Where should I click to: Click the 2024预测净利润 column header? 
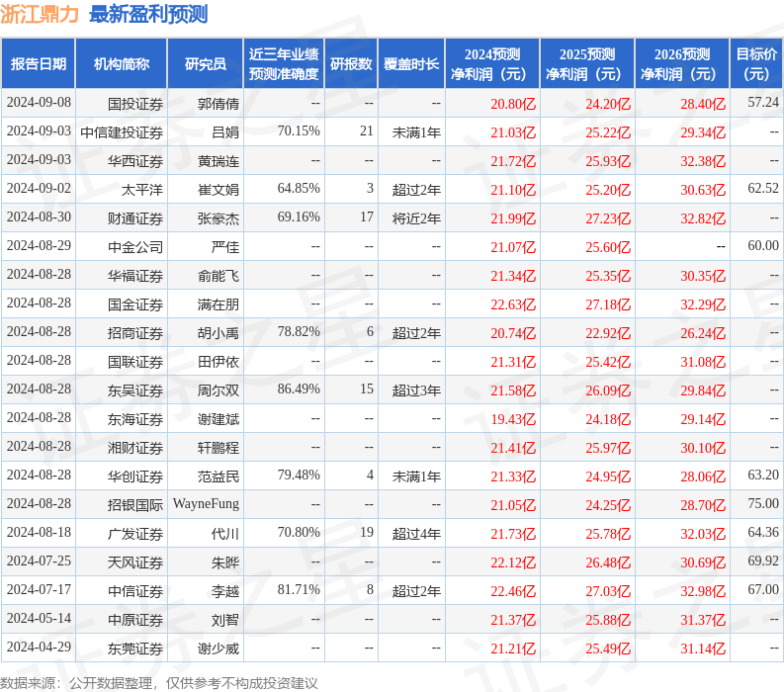[492, 64]
